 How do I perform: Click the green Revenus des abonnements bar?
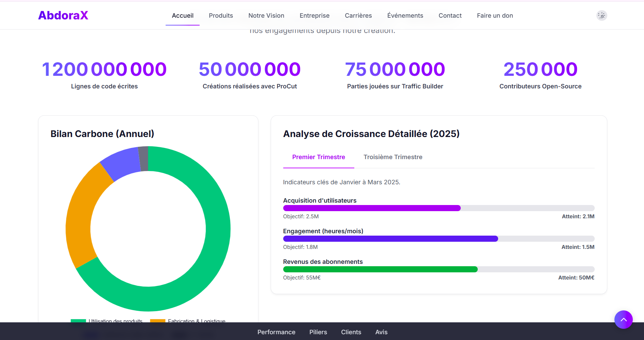[x=380, y=269]
